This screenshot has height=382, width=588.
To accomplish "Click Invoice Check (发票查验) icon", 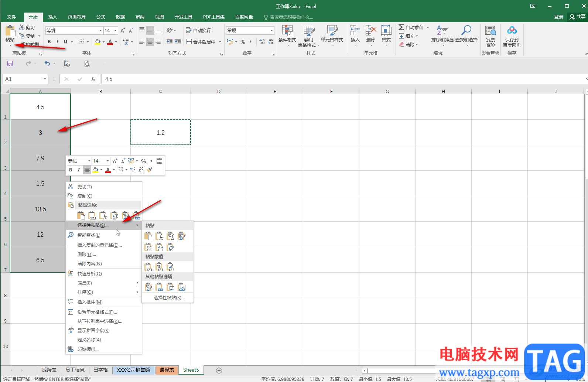I will pyautogui.click(x=490, y=36).
